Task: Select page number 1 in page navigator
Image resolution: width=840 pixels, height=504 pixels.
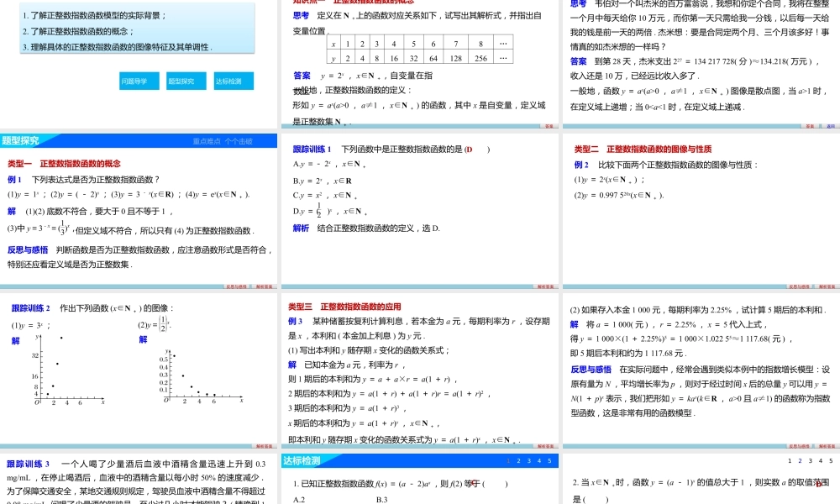Action: 508,460
